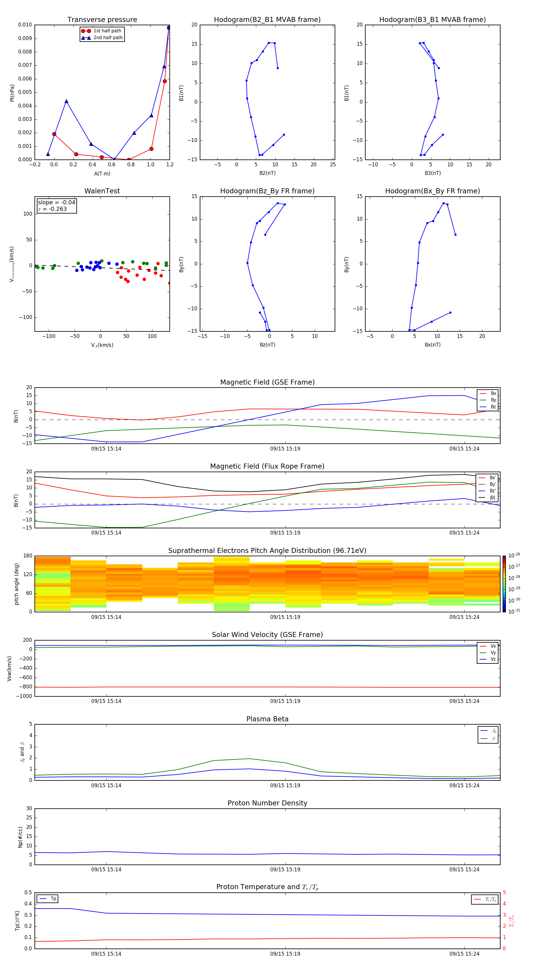Image resolution: width=535 pixels, height=980 pixels.
Task: Select the "1st half path" legend entry
Action: pyautogui.click(x=102, y=31)
